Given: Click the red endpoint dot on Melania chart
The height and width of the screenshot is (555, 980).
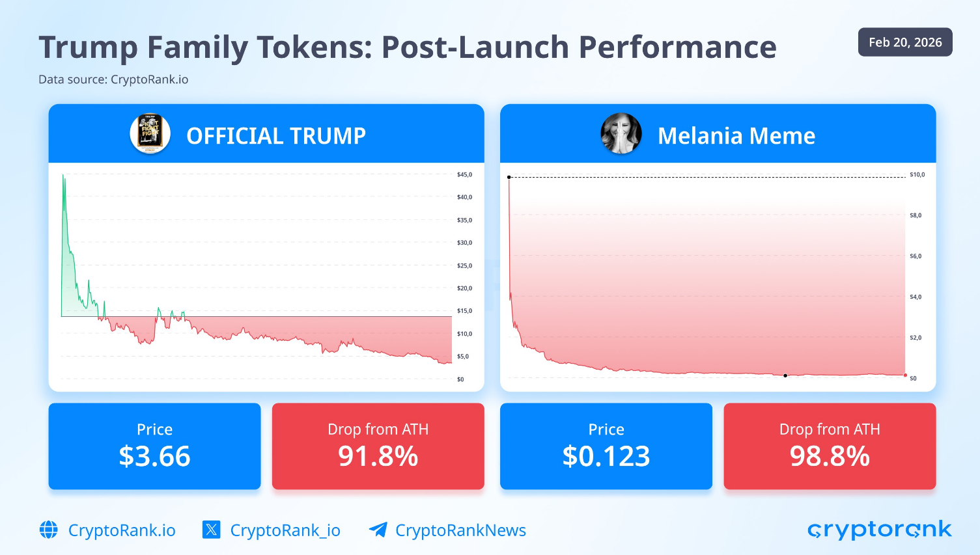Looking at the screenshot, I should click(x=905, y=375).
